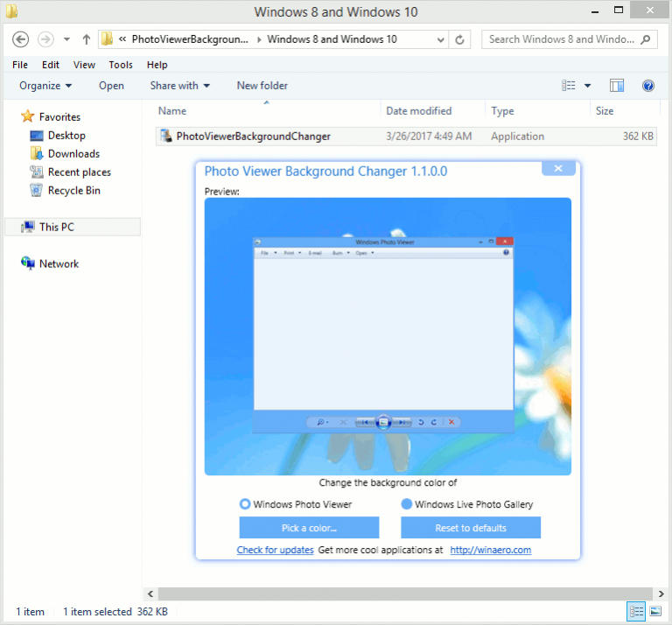This screenshot has height=625, width=672.
Task: Open the View menu
Action: pos(84,65)
